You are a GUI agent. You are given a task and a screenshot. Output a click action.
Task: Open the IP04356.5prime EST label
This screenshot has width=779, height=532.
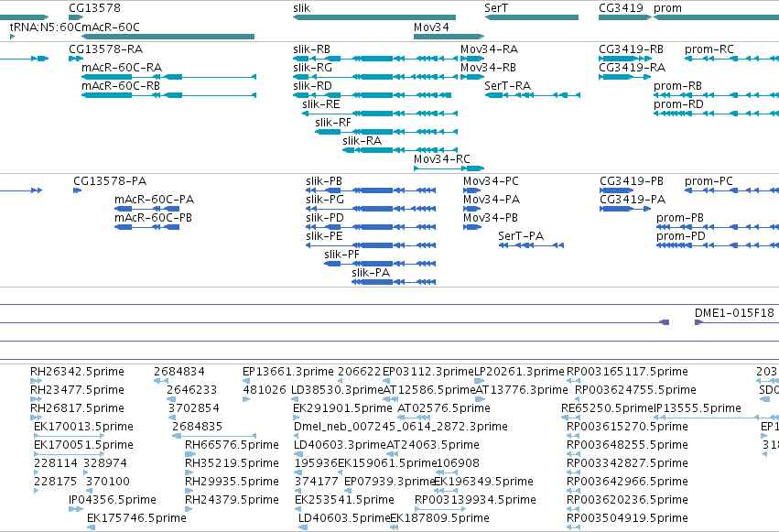tap(113, 500)
